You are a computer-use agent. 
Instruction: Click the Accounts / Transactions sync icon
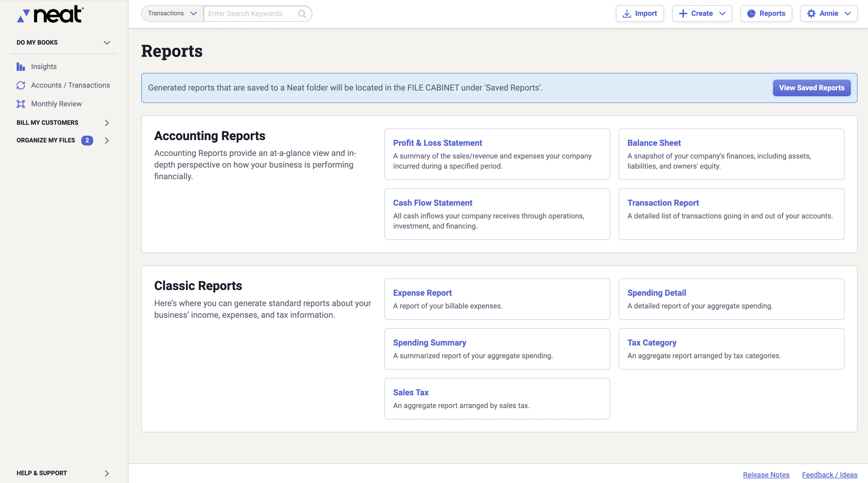tap(21, 85)
